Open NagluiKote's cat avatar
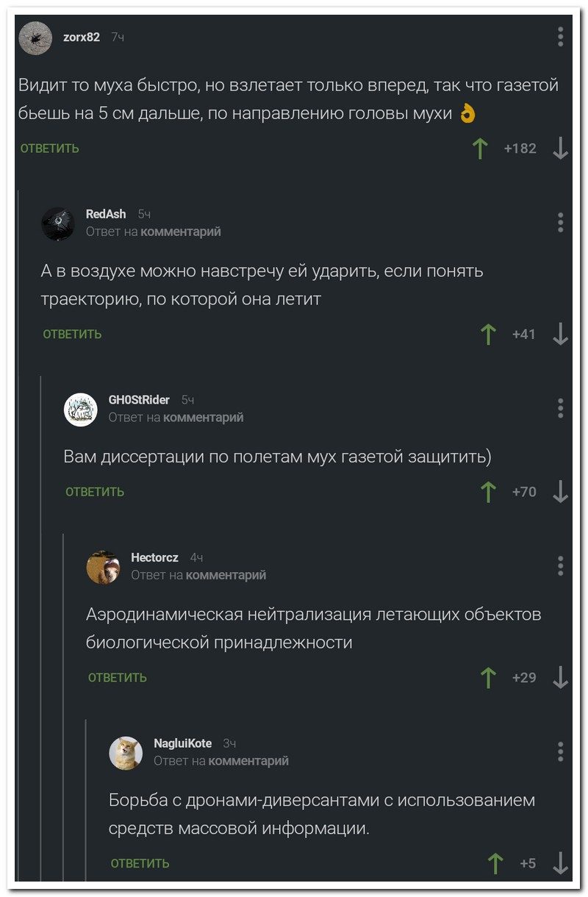 pos(126,753)
